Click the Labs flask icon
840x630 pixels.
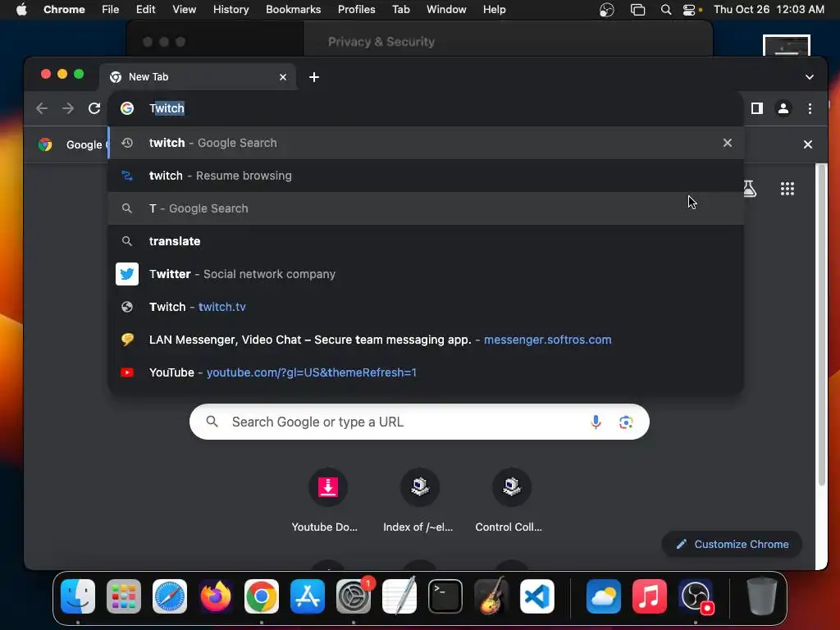pos(750,189)
